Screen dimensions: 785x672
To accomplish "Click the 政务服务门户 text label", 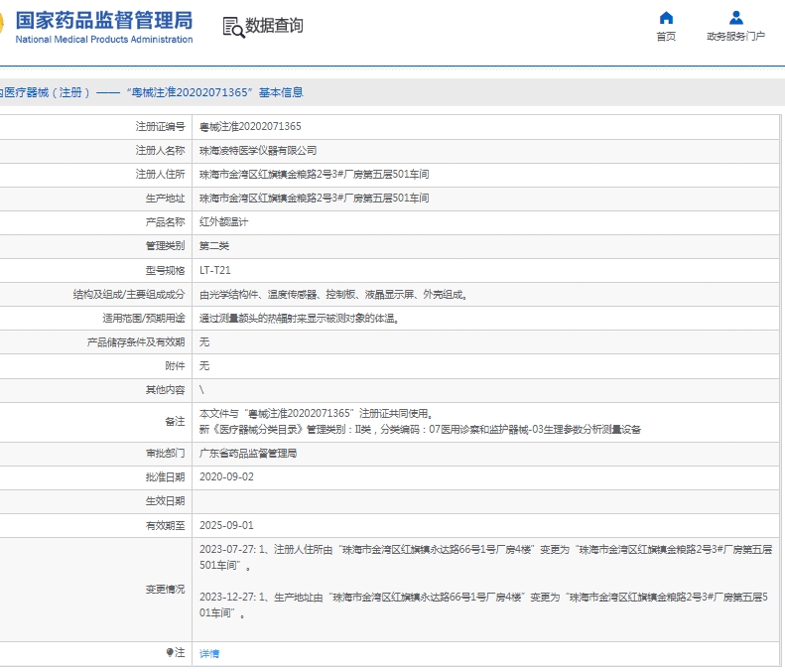I will (x=736, y=37).
